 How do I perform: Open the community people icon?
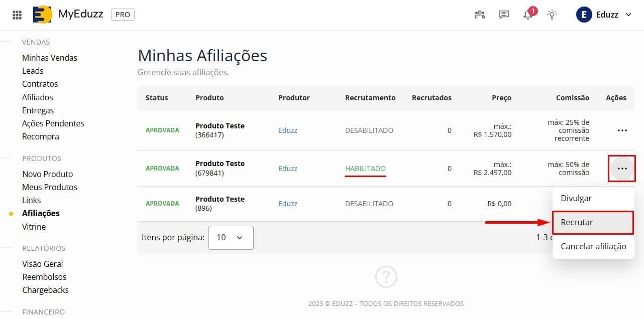click(x=480, y=15)
